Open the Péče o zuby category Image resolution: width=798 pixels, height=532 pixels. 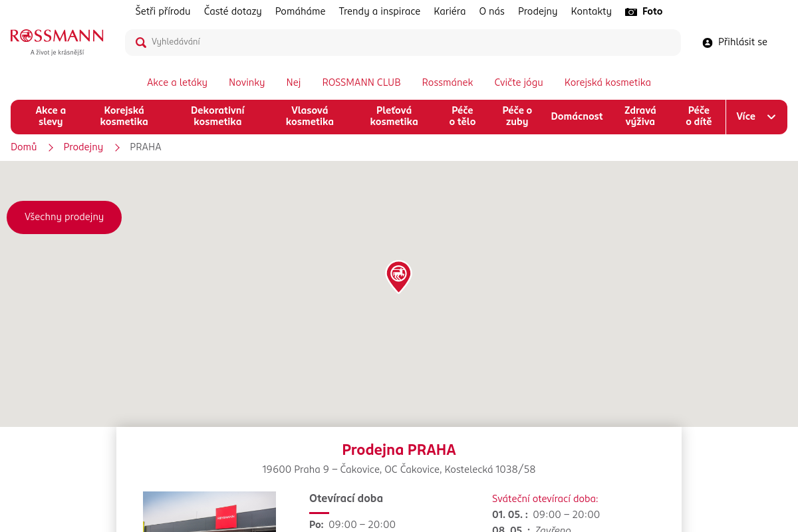517,116
